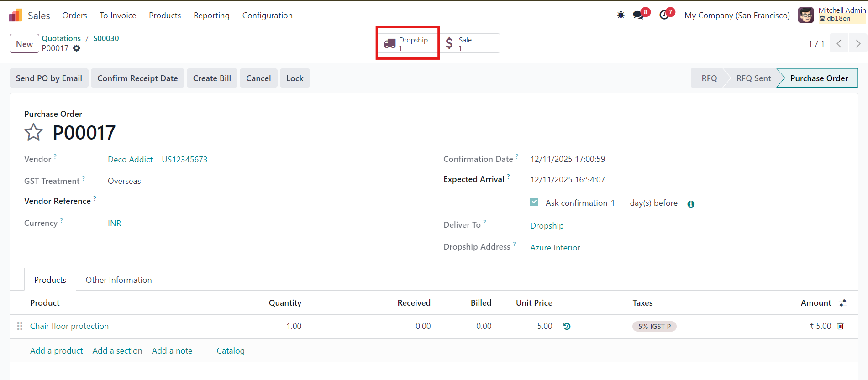Open the Mitchell Admin user menu

click(832, 15)
